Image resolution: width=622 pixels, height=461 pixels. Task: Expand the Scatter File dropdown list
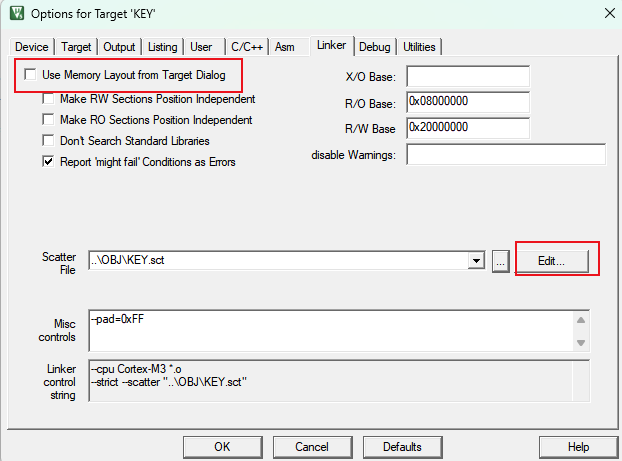[476, 261]
